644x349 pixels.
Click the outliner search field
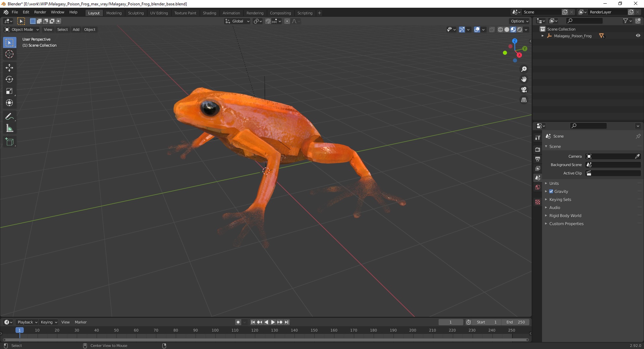click(584, 21)
